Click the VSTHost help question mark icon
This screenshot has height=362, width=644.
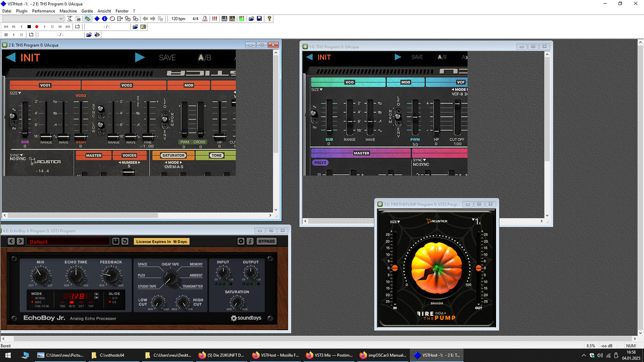pos(270,18)
